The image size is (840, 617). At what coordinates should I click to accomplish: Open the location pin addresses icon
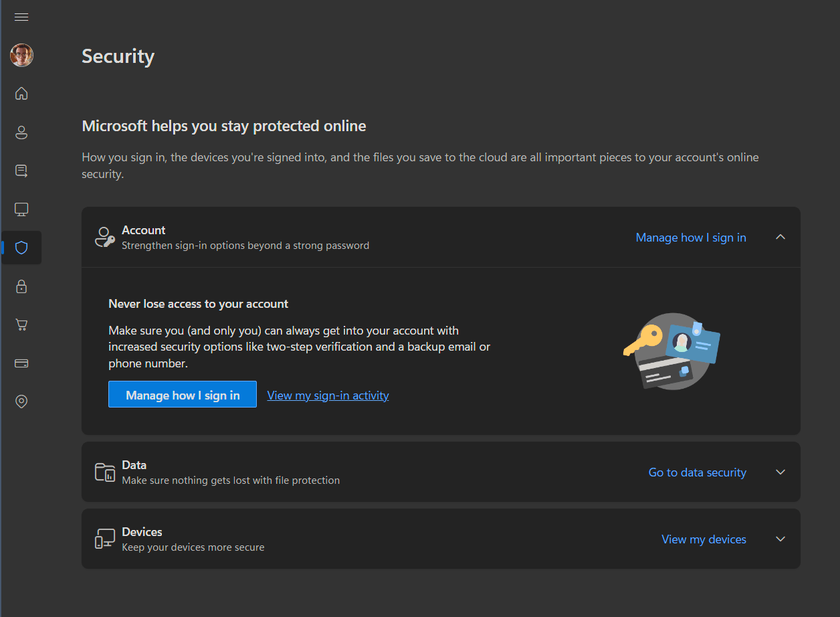pos(21,402)
